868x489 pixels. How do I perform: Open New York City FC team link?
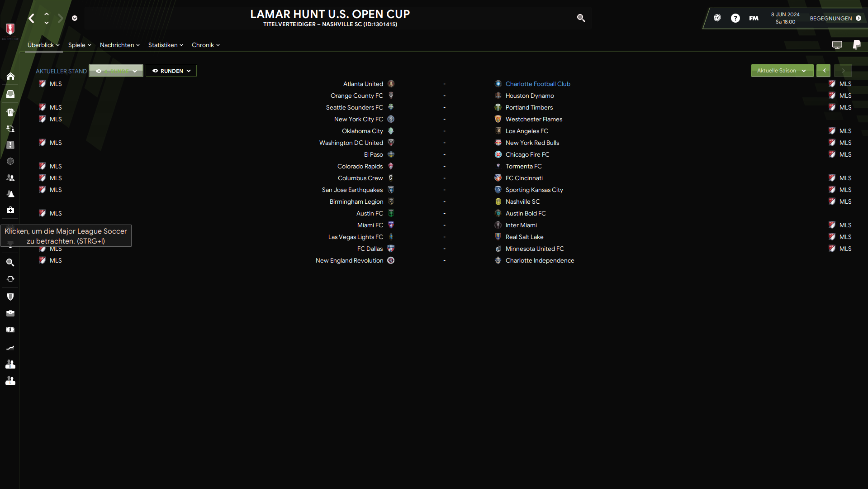(x=358, y=119)
